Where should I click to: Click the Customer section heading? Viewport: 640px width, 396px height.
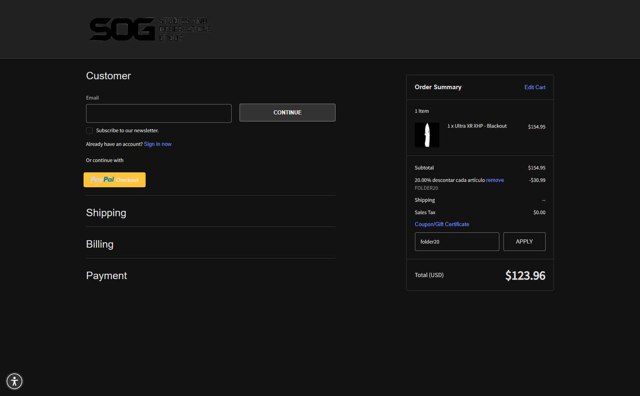click(x=108, y=76)
